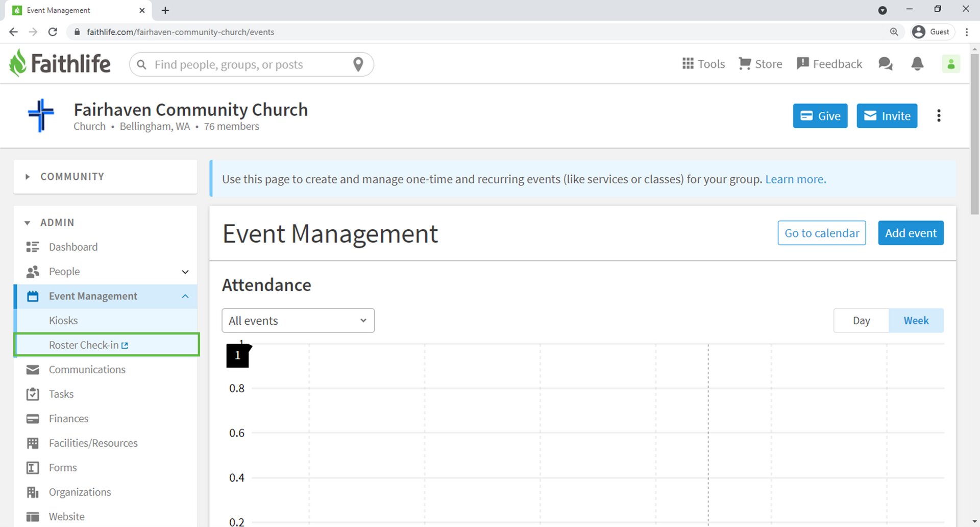Image resolution: width=980 pixels, height=527 pixels.
Task: Click the '76 members' text
Action: click(x=231, y=126)
